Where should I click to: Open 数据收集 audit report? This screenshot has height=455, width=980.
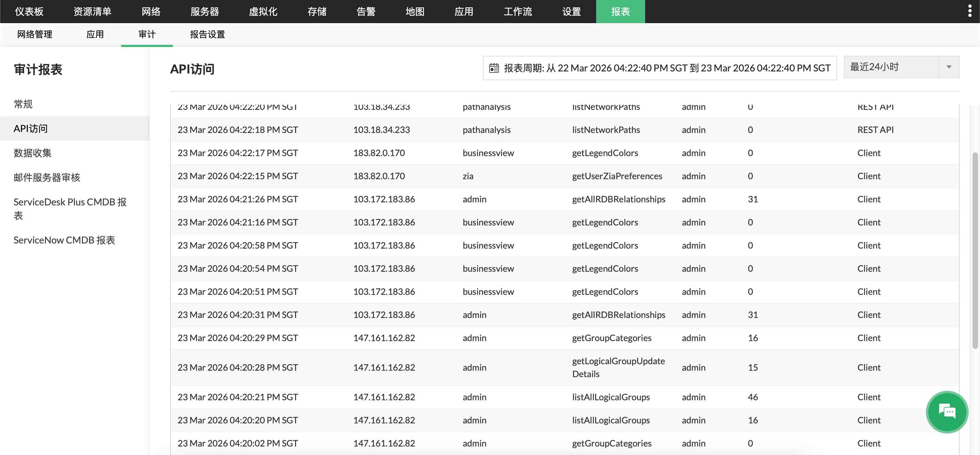32,153
